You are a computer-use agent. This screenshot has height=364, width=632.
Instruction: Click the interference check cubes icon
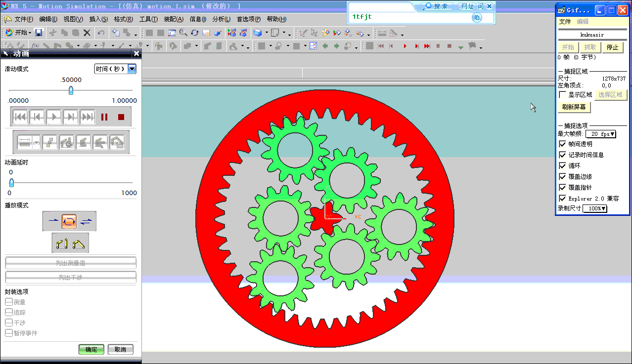click(50, 142)
